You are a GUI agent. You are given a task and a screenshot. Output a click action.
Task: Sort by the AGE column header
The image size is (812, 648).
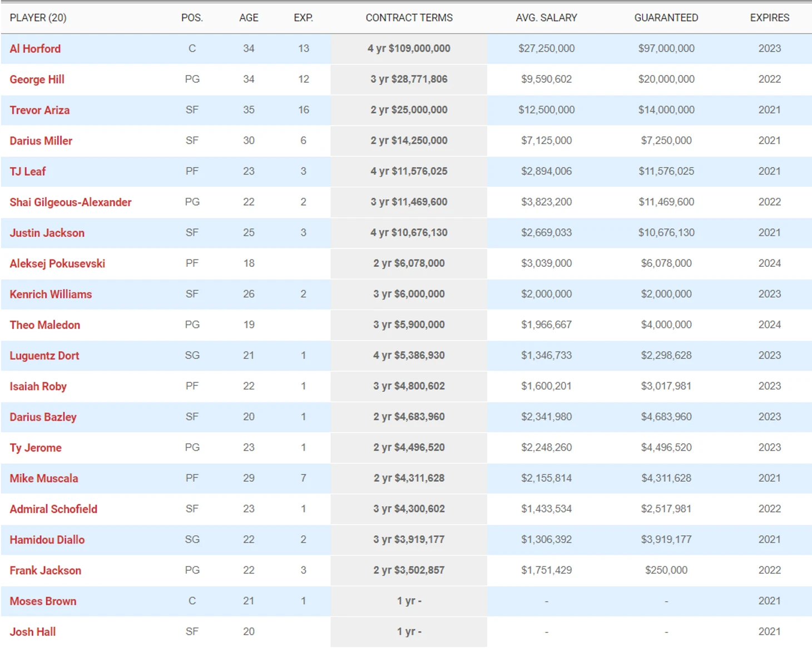pos(249,18)
